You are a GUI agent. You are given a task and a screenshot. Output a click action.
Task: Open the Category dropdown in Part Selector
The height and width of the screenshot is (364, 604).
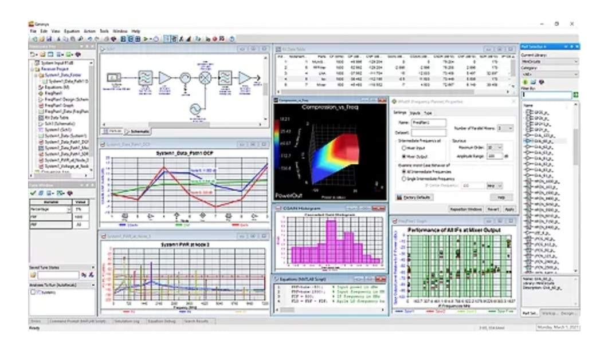coord(550,74)
